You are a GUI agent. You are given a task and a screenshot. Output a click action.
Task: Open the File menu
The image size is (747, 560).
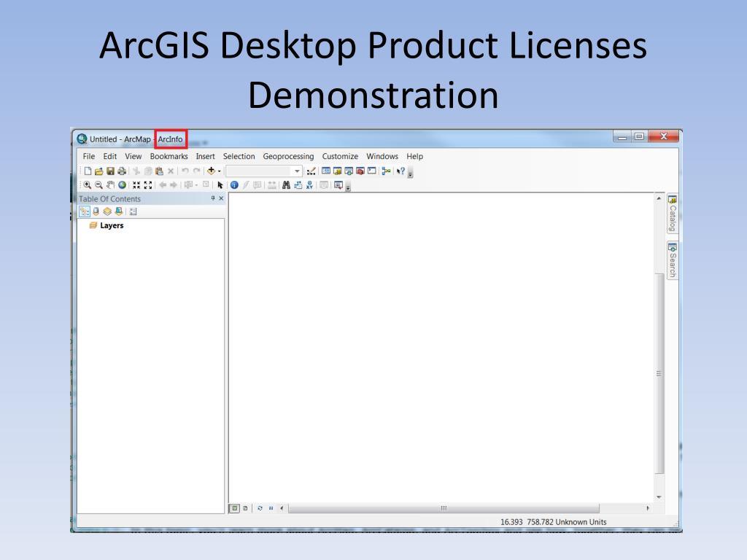click(x=88, y=156)
